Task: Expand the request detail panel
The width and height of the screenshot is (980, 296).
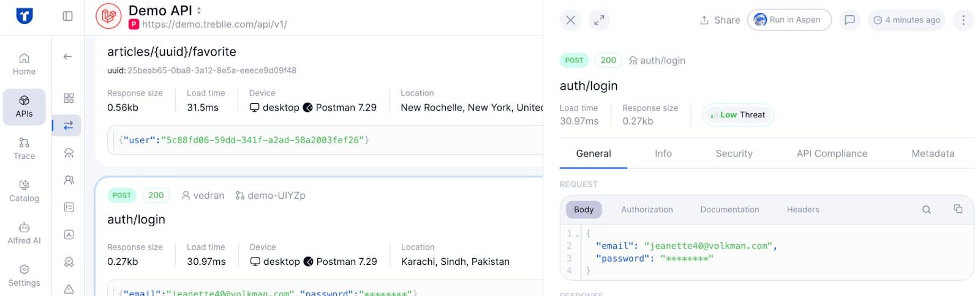Action: (x=599, y=20)
